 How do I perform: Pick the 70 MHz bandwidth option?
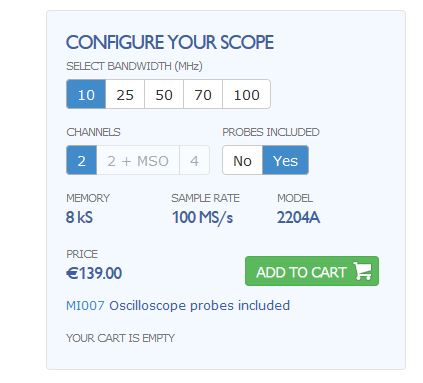pos(203,94)
